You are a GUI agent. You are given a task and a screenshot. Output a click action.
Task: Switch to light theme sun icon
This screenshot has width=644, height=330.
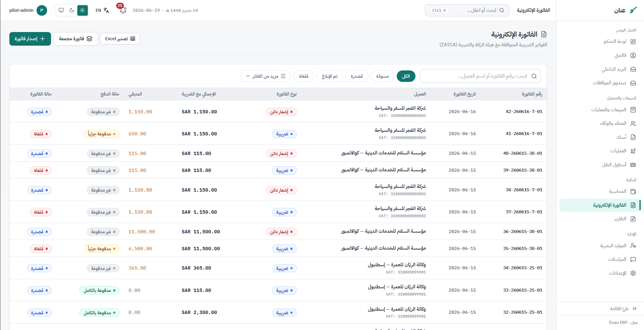click(x=82, y=10)
